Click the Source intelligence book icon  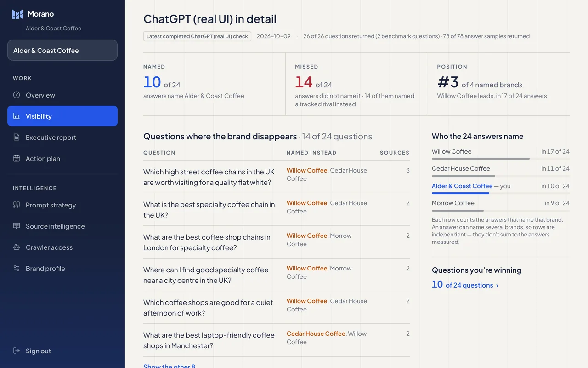tap(17, 226)
